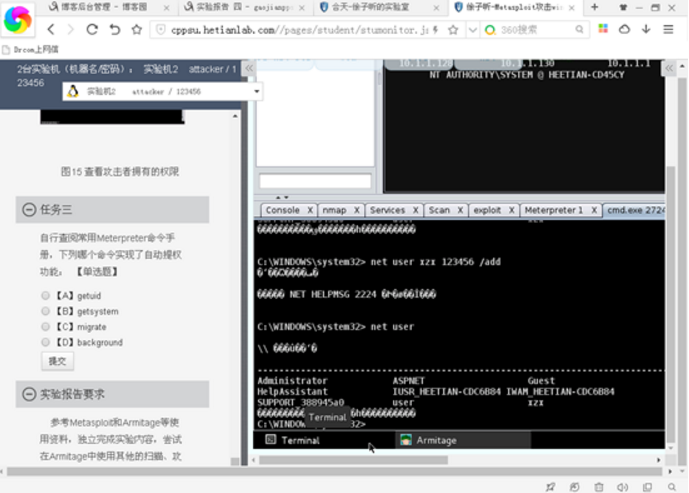Open the 实验机2 attacker machine dropdown

tap(163, 91)
